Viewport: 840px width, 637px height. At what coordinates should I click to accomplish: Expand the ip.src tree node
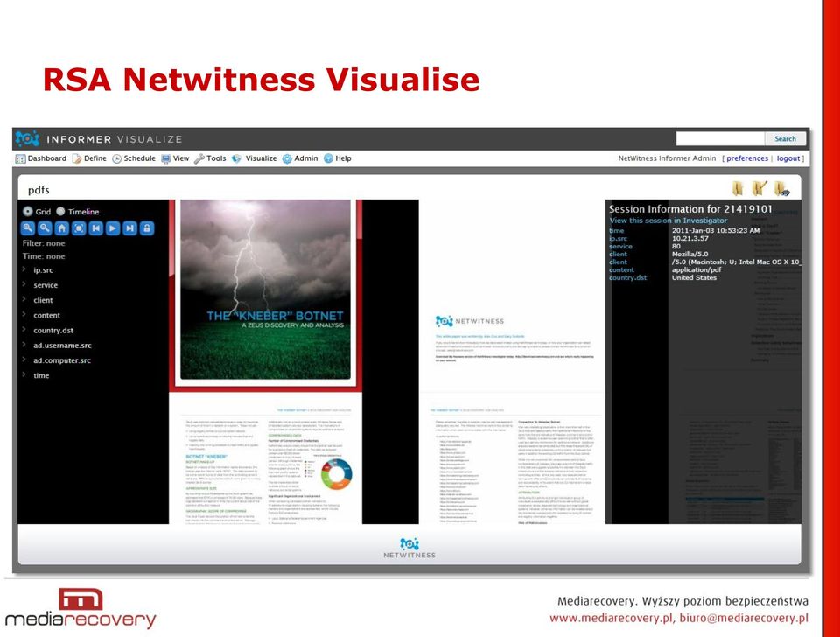(x=24, y=269)
